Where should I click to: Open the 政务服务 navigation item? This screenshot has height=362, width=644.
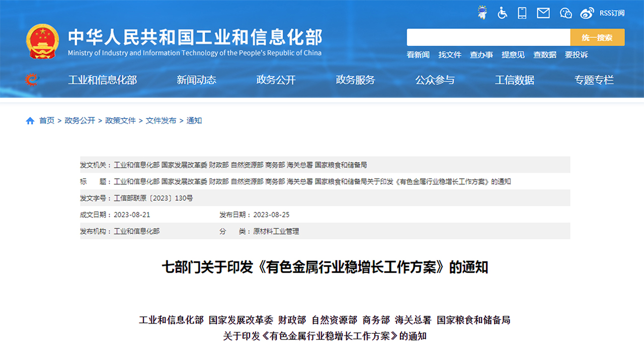point(355,79)
